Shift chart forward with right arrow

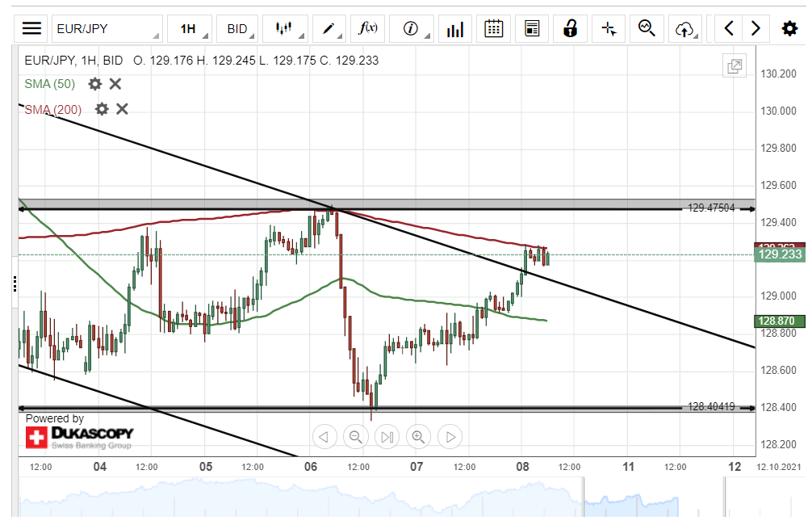(x=755, y=28)
